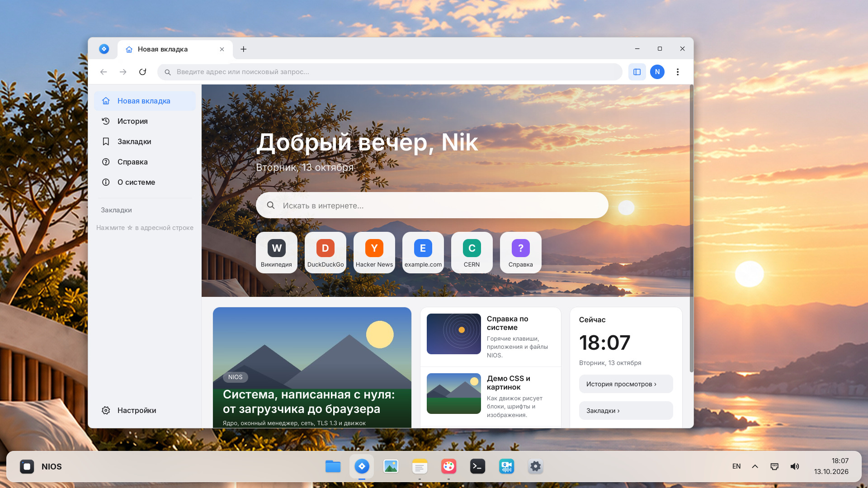Open the three-dot browser menu
868x488 pixels.
tap(678, 72)
